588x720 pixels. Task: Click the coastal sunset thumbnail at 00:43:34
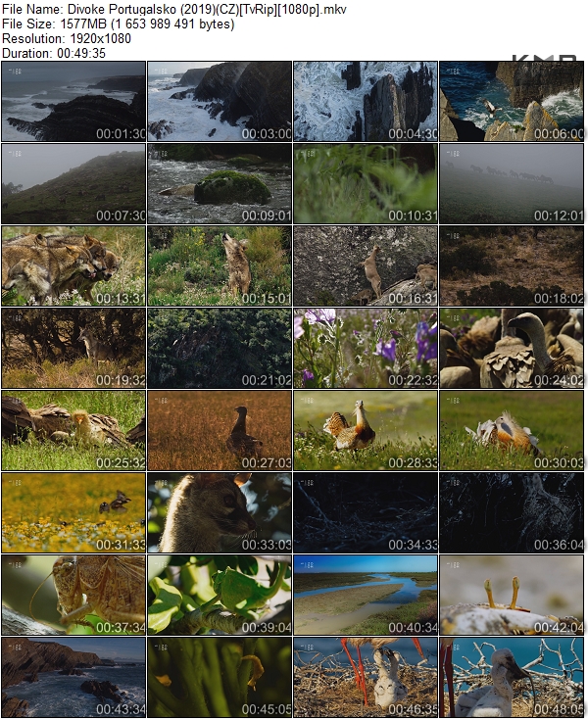[73, 678]
